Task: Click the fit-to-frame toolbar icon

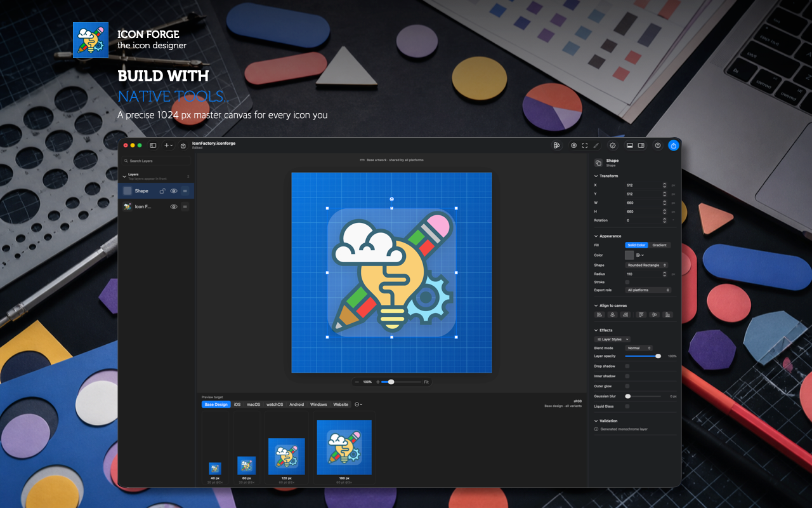Action: [x=585, y=145]
